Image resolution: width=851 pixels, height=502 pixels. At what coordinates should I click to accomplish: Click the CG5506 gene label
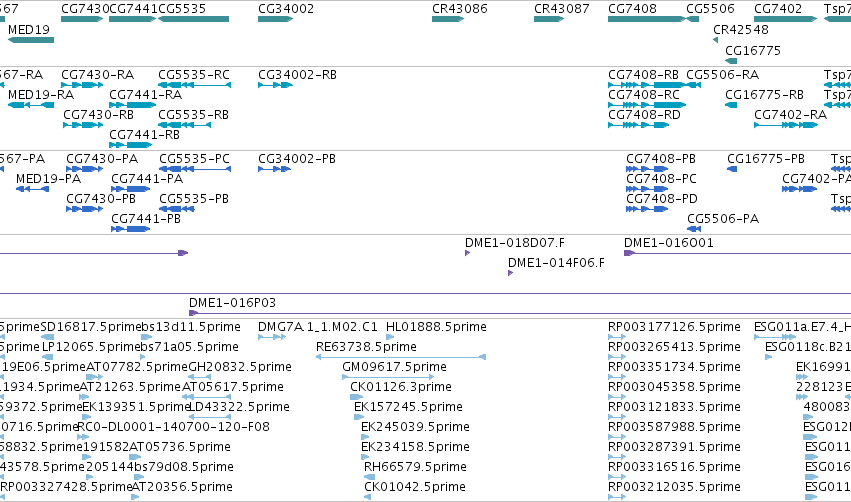710,9
